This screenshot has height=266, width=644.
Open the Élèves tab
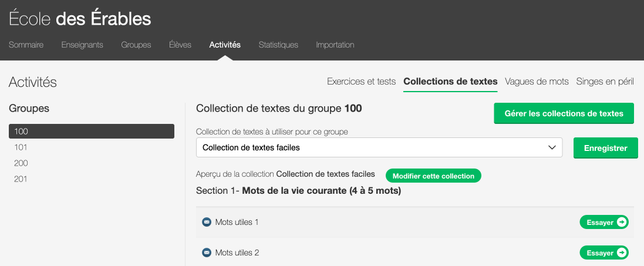tap(180, 45)
